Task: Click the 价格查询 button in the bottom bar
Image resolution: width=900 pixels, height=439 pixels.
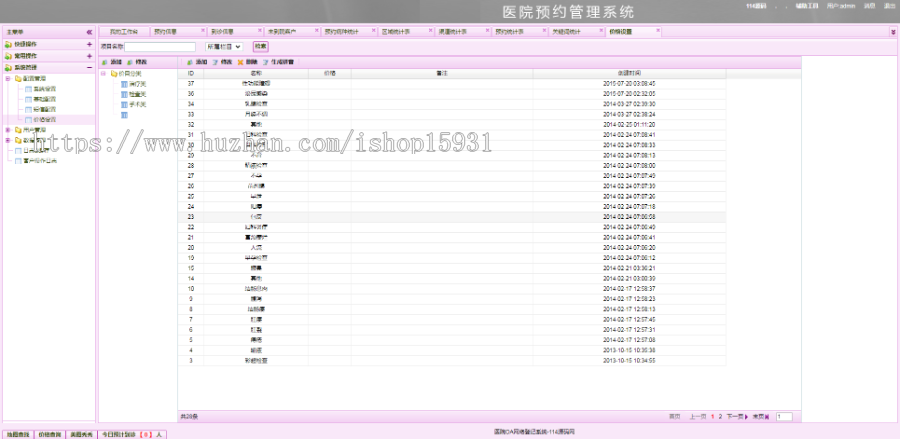Action: (x=49, y=434)
